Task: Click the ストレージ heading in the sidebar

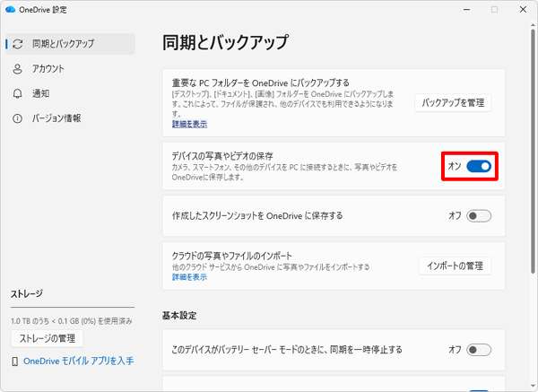Action: pyautogui.click(x=27, y=294)
